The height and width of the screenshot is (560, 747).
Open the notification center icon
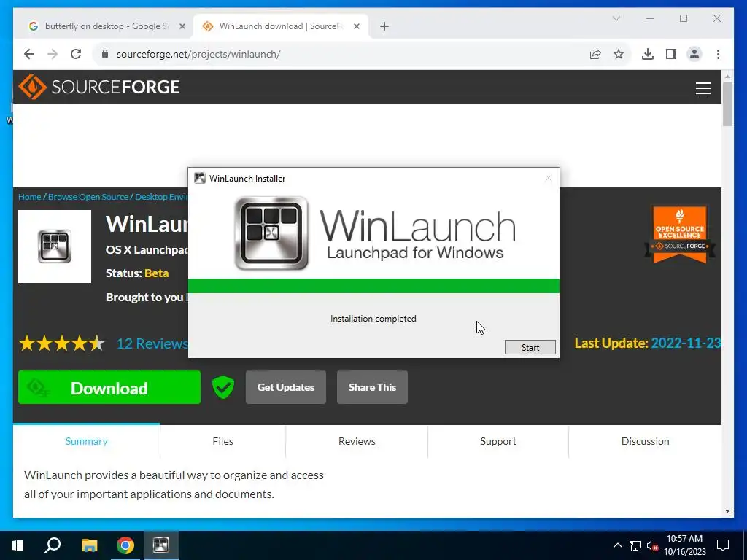click(723, 545)
